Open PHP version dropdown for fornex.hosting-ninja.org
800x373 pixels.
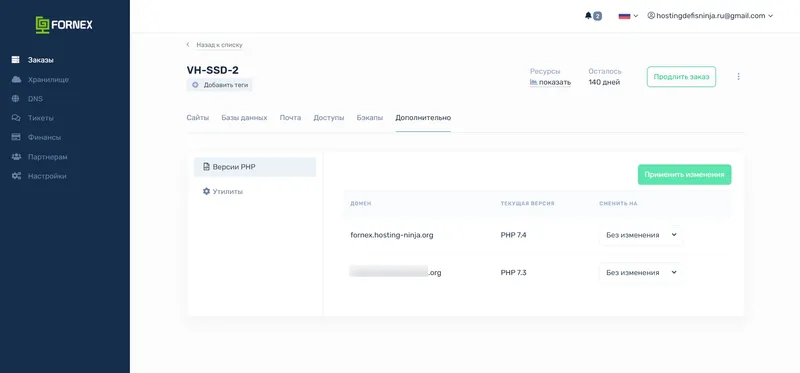click(x=641, y=235)
